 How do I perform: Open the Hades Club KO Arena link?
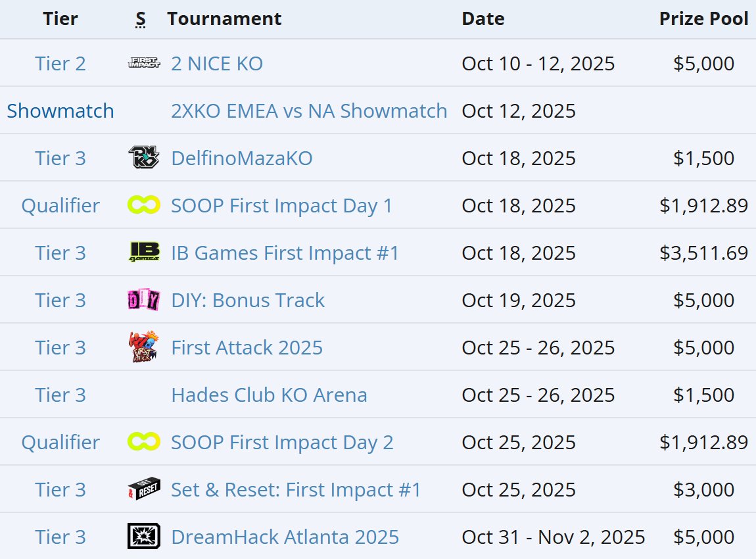(269, 395)
